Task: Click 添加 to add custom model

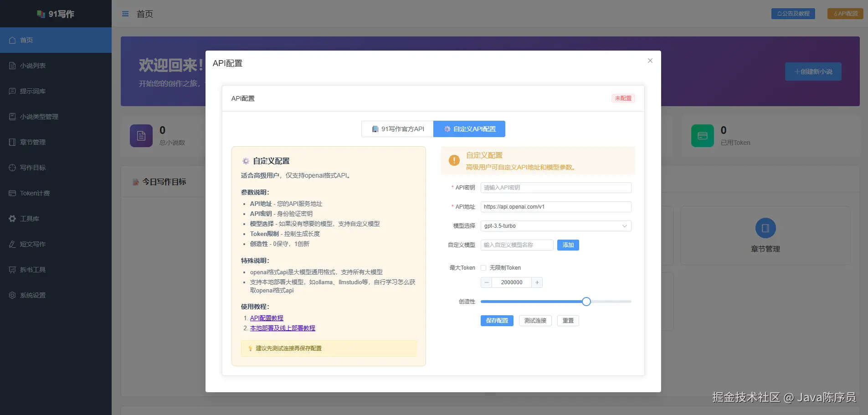Action: pyautogui.click(x=568, y=245)
